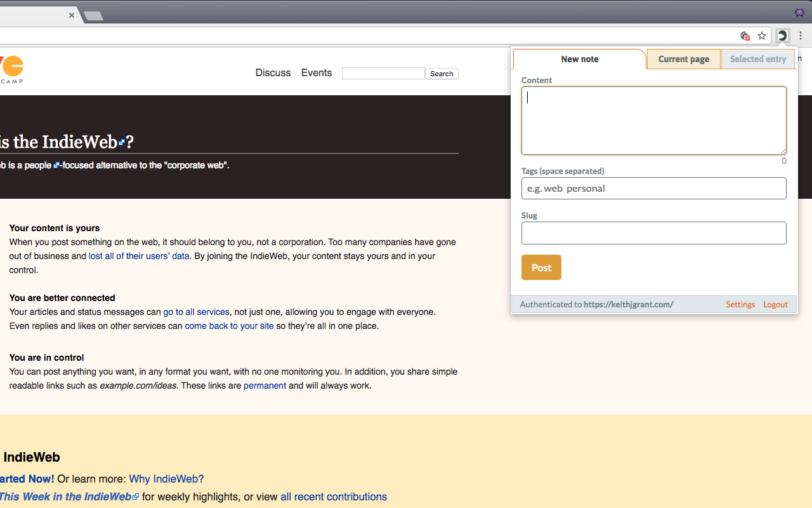Click the profile avatar icon in title bar
This screenshot has height=508, width=812.
(799, 12)
